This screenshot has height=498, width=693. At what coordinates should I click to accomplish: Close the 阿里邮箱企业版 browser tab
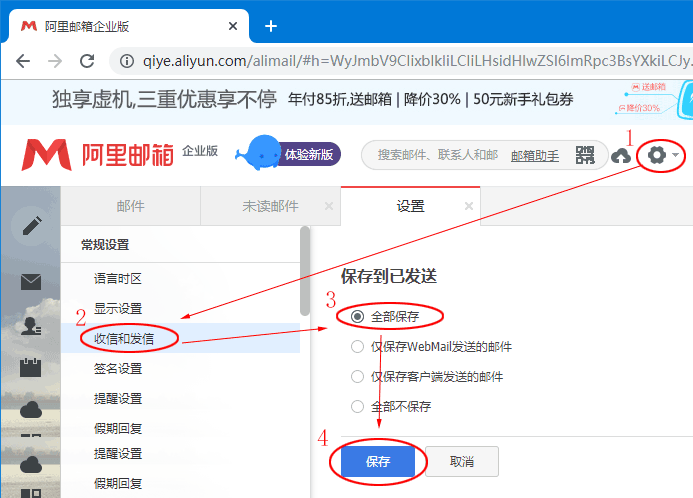[x=233, y=27]
